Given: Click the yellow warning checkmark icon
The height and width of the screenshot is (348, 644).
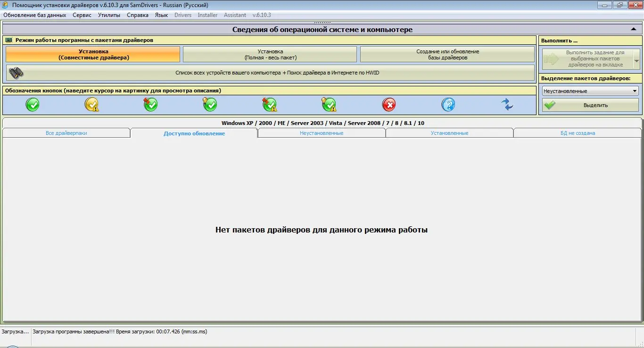Looking at the screenshot, I should pyautogui.click(x=92, y=105).
